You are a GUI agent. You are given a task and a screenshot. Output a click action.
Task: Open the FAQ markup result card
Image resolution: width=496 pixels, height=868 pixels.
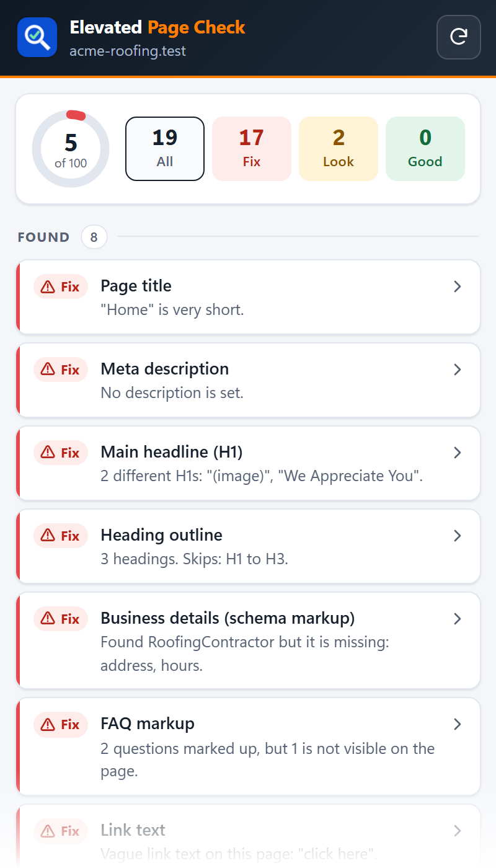[248, 746]
